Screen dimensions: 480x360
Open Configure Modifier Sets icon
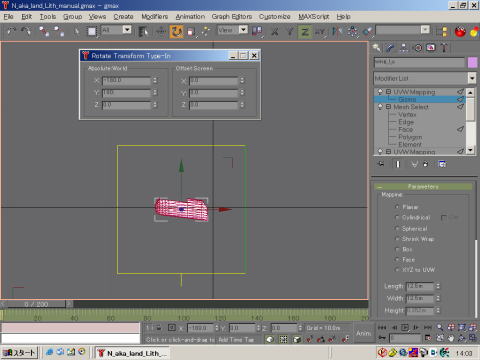[x=442, y=164]
